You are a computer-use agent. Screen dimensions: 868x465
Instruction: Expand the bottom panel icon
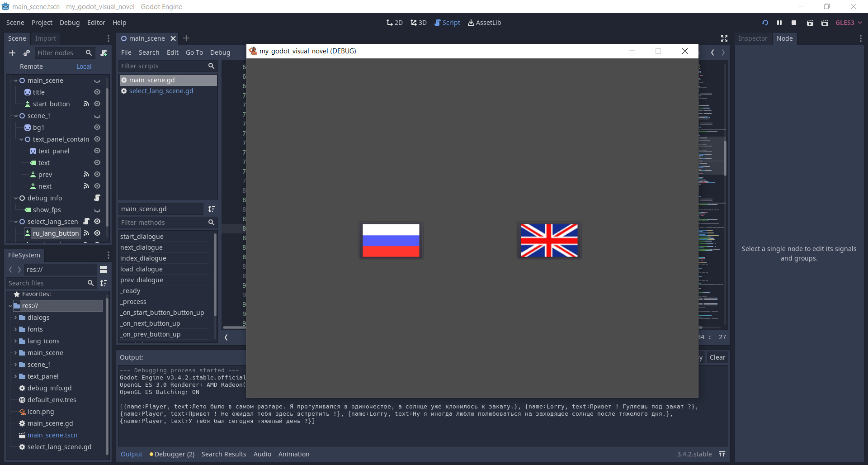coord(722,454)
